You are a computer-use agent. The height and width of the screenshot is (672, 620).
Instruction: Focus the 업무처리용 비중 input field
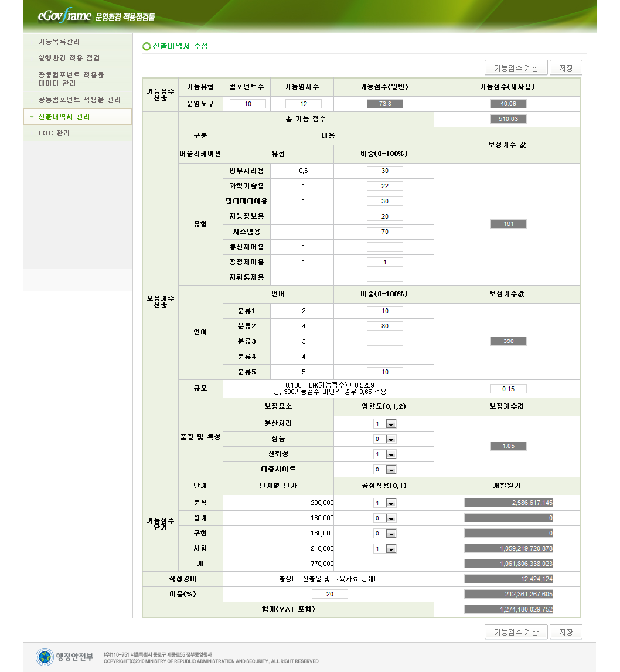tap(384, 171)
